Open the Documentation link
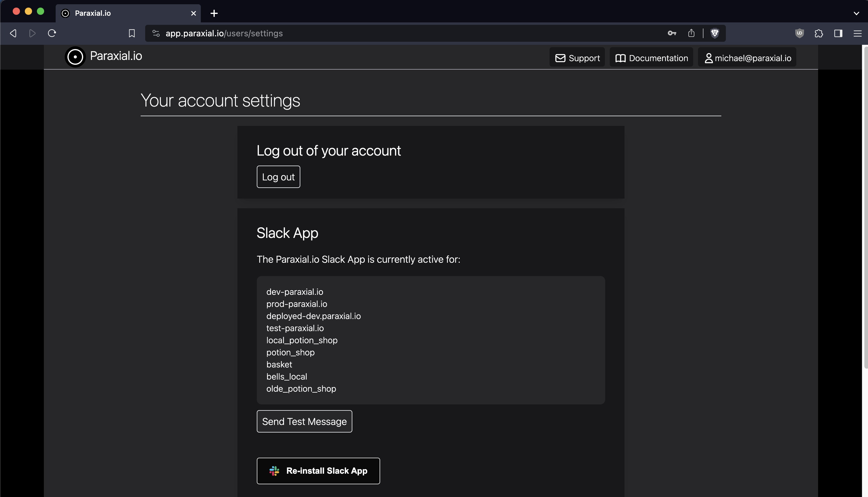Viewport: 868px width, 497px height. click(651, 58)
